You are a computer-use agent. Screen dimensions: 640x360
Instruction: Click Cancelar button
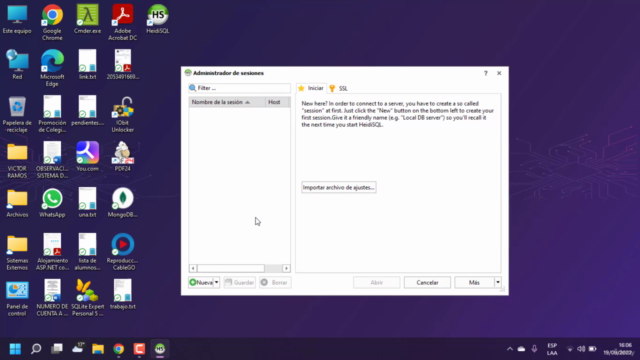coord(427,282)
